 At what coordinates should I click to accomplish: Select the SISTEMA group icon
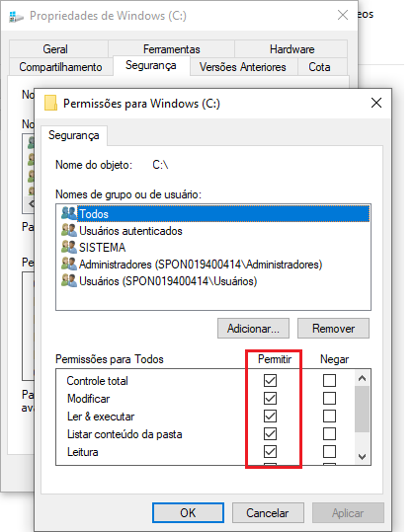[69, 247]
